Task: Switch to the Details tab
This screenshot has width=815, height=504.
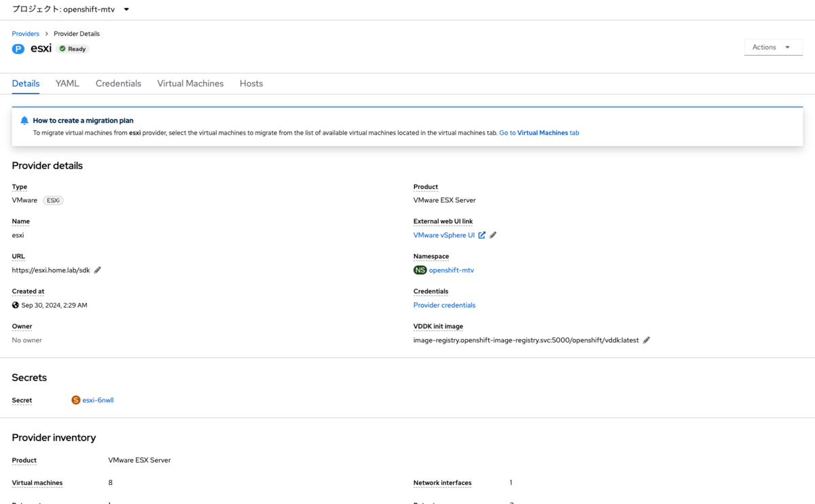Action: tap(26, 84)
